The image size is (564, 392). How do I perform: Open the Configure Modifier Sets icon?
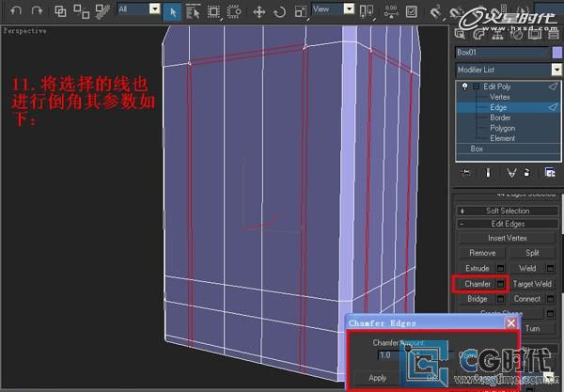[x=550, y=173]
